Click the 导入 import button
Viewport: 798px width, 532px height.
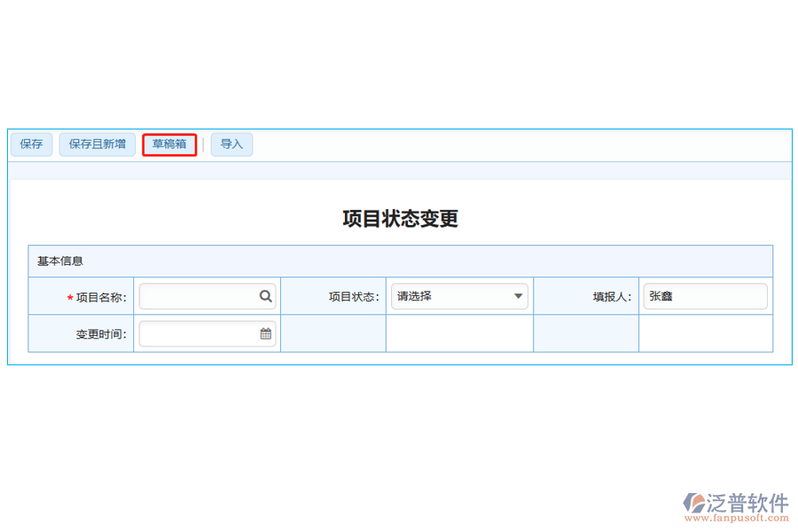tap(231, 144)
